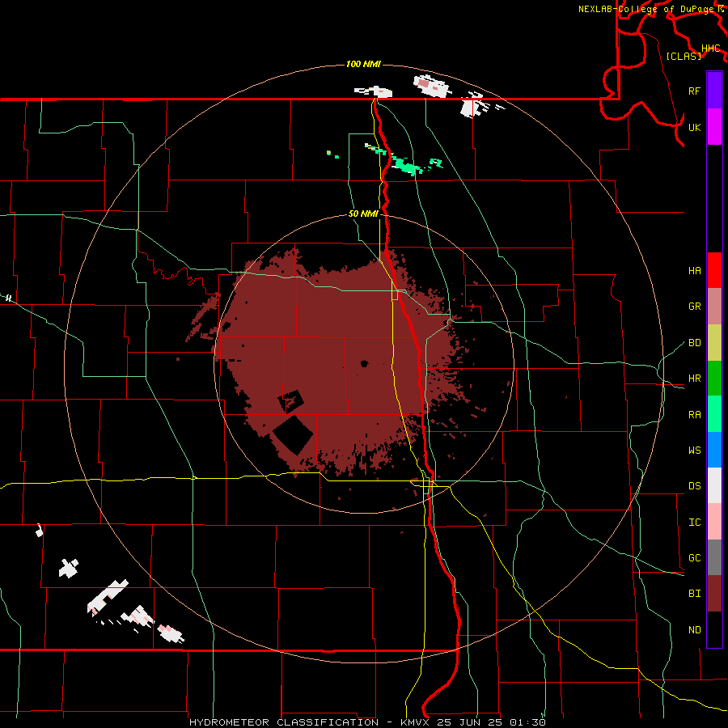Click the [CLAS] label
Viewport: 728px width, 728px height.
point(684,57)
